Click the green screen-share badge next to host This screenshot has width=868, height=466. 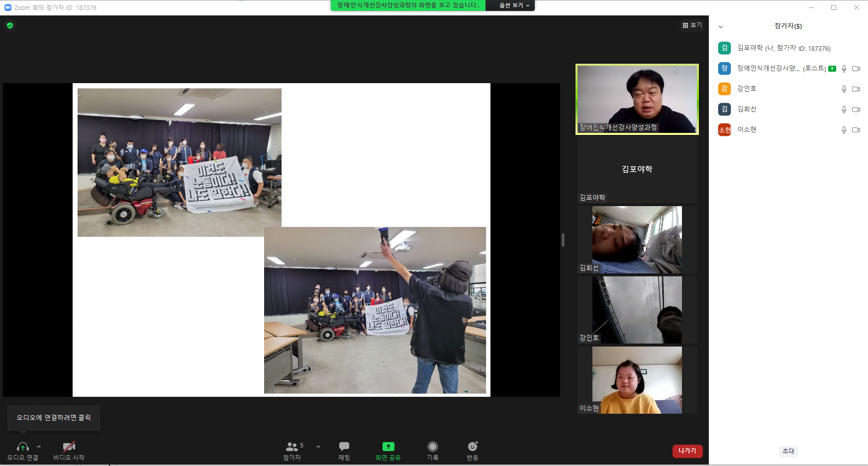click(832, 69)
